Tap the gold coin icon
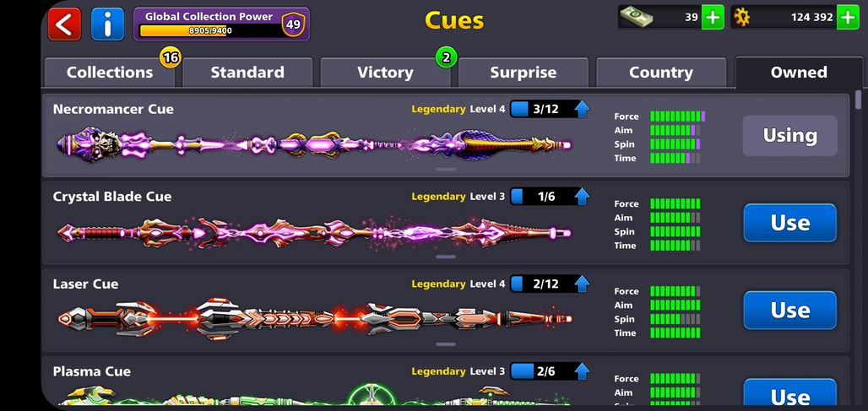Viewport: 868px width, 411px height. (742, 17)
